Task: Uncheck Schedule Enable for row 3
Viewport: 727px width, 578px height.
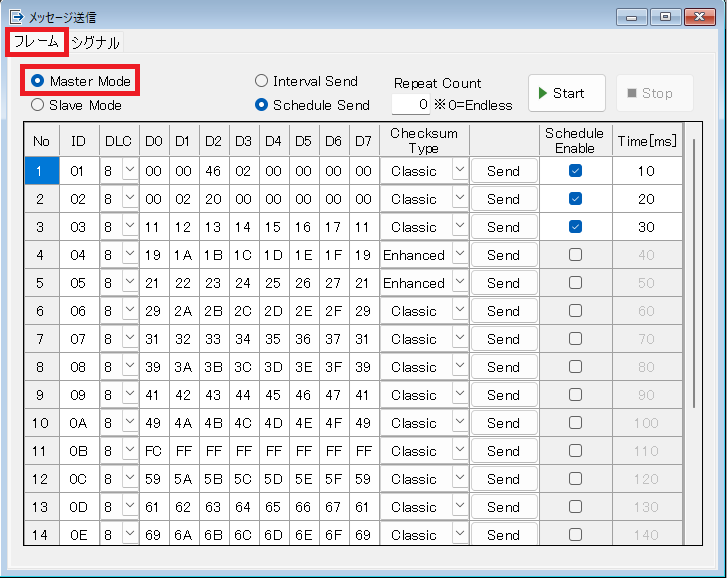Action: [x=575, y=227]
